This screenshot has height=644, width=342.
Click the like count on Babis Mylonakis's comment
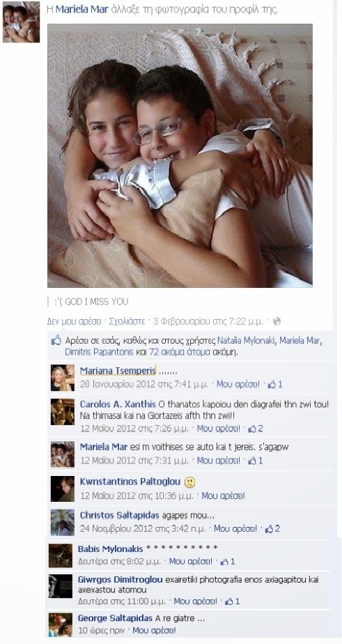point(228,562)
